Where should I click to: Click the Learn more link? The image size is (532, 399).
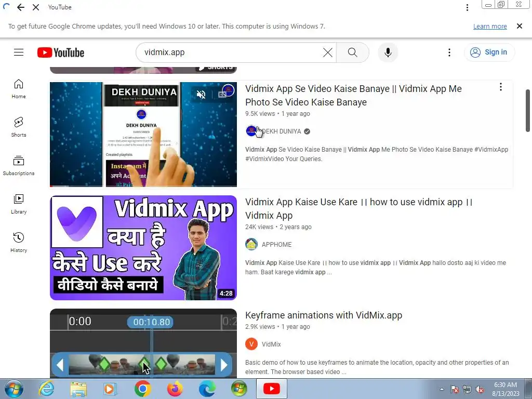(x=490, y=26)
